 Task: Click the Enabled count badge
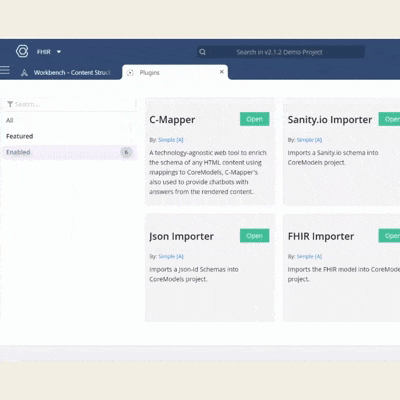[126, 152]
